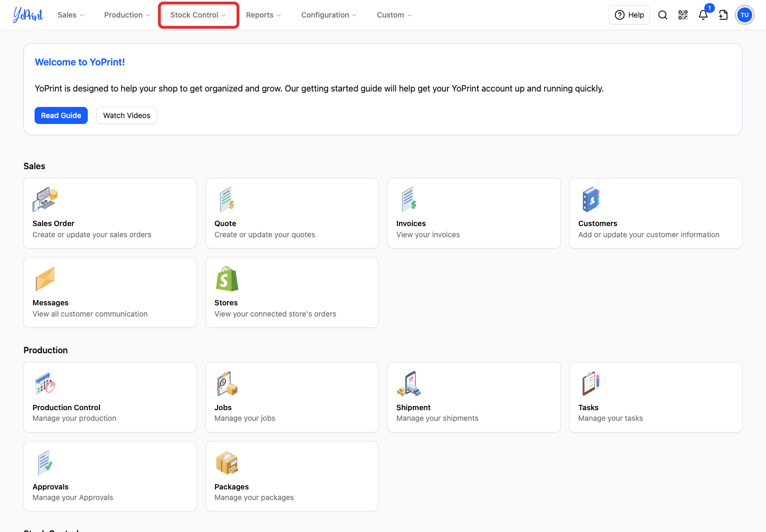Expand the Production dropdown menu
Image resolution: width=766 pixels, height=532 pixels.
click(127, 15)
